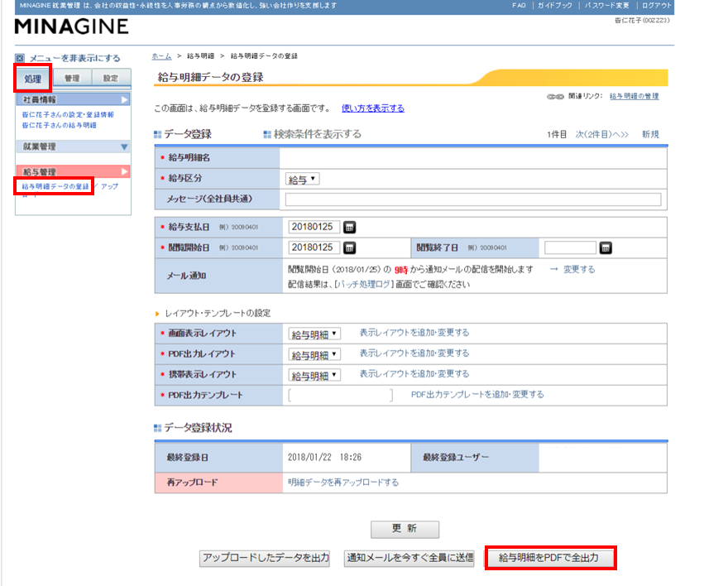This screenshot has width=728, height=586.
Task: Open the 携帯表示レイアウト dropdown
Action: point(314,375)
